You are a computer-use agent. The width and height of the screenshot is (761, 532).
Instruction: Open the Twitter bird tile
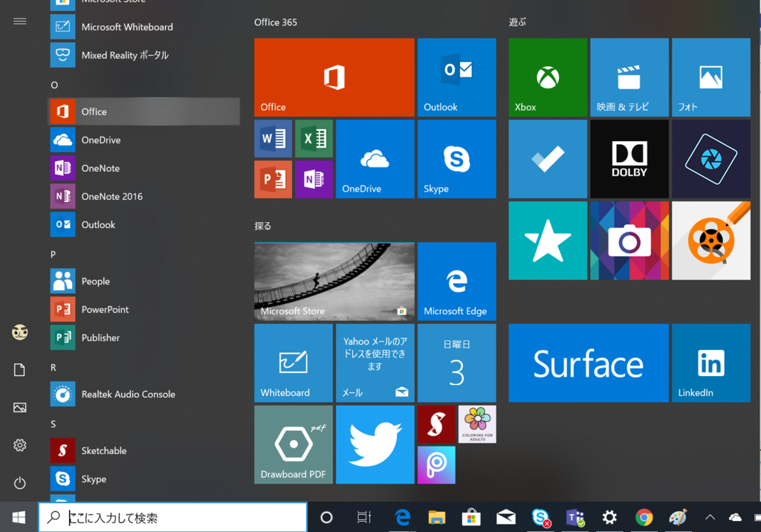click(x=375, y=444)
